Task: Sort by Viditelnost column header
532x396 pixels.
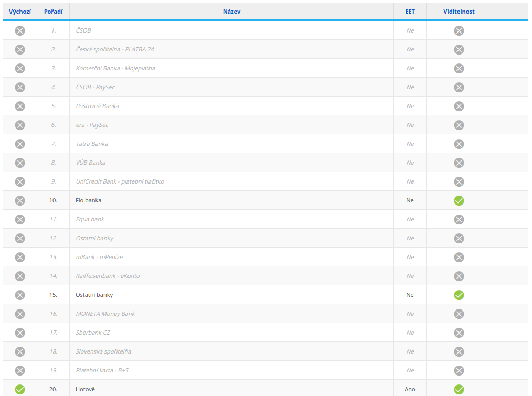Action: pos(459,12)
